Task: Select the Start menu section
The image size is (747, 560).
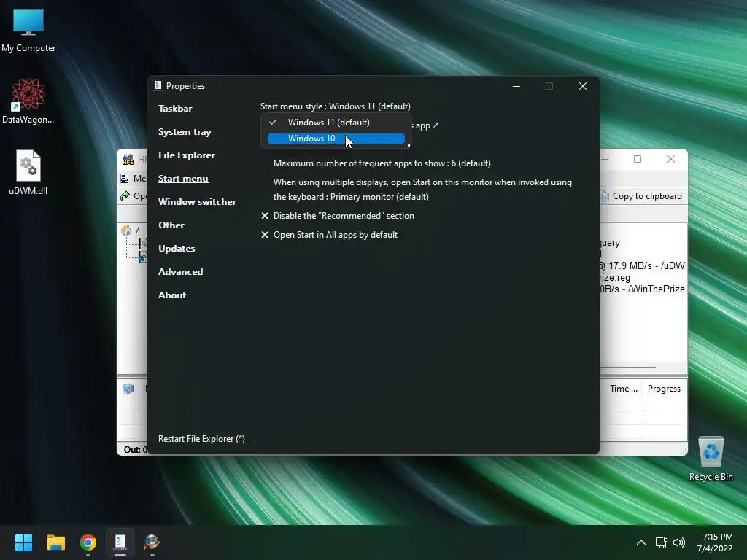Action: pos(183,179)
